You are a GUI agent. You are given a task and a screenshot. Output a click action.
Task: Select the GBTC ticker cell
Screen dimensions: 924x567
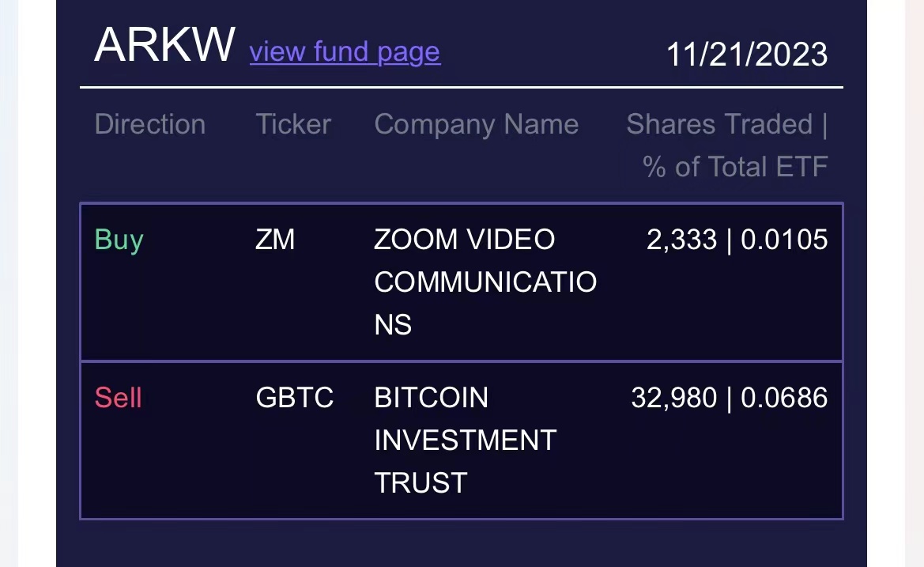(x=295, y=398)
